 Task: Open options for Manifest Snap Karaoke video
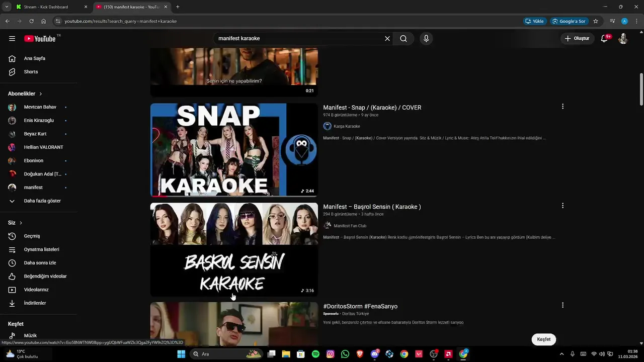tap(562, 107)
